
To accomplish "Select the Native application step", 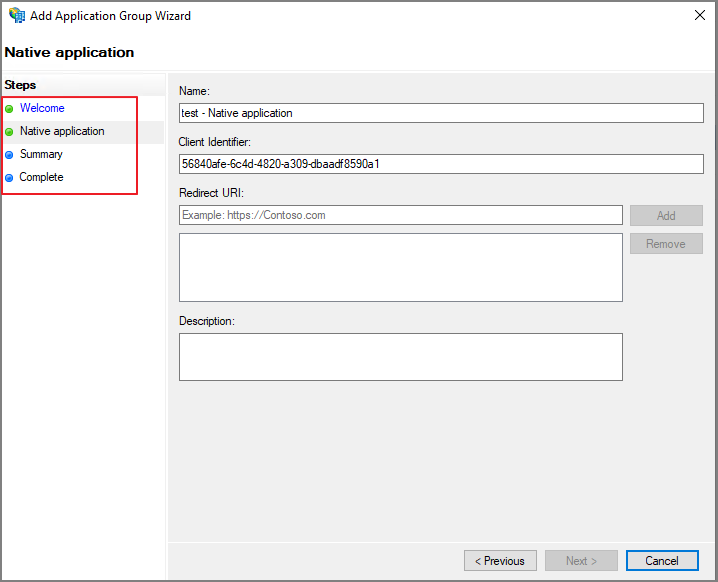I will (62, 131).
